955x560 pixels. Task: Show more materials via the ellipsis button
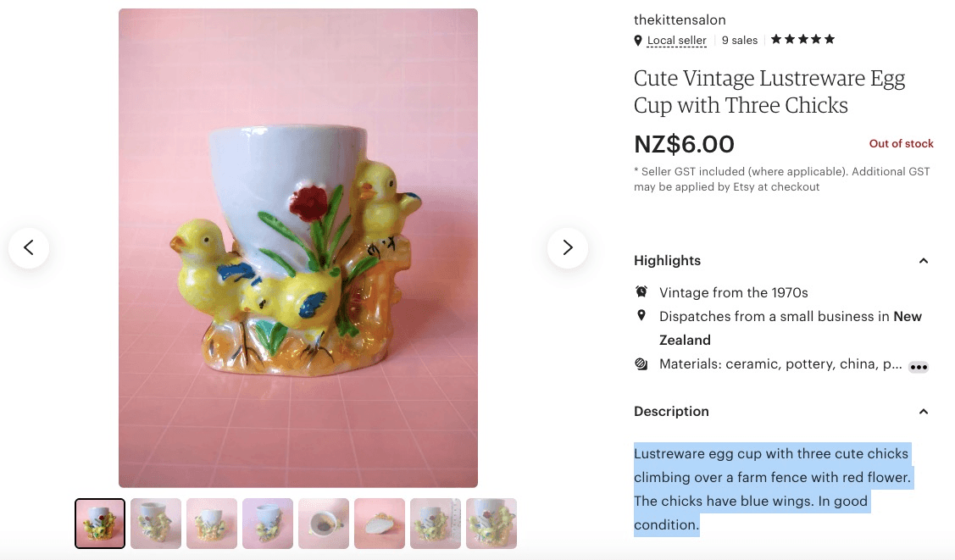coord(919,367)
